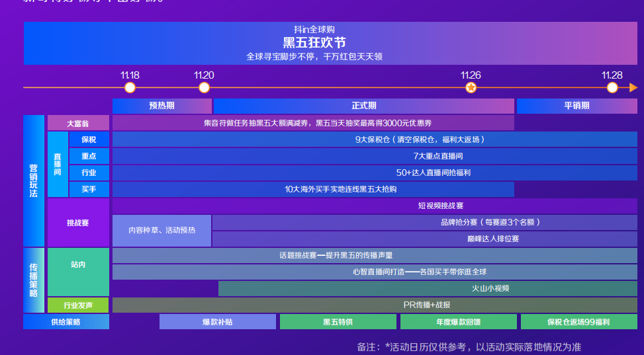Click the starred 11.26 timeline marker
Viewport: 644px width, 355px height.
(x=471, y=88)
